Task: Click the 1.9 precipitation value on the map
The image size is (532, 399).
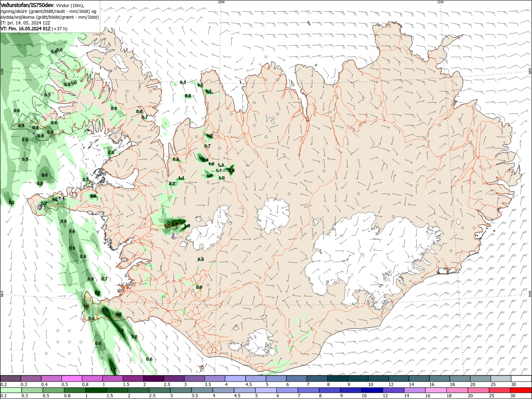Action: pos(187,226)
